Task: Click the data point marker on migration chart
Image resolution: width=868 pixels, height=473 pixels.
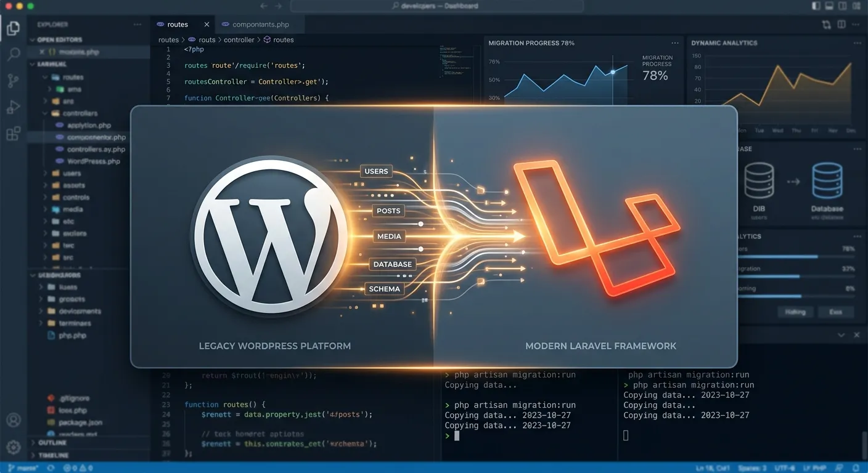Action: pyautogui.click(x=613, y=72)
